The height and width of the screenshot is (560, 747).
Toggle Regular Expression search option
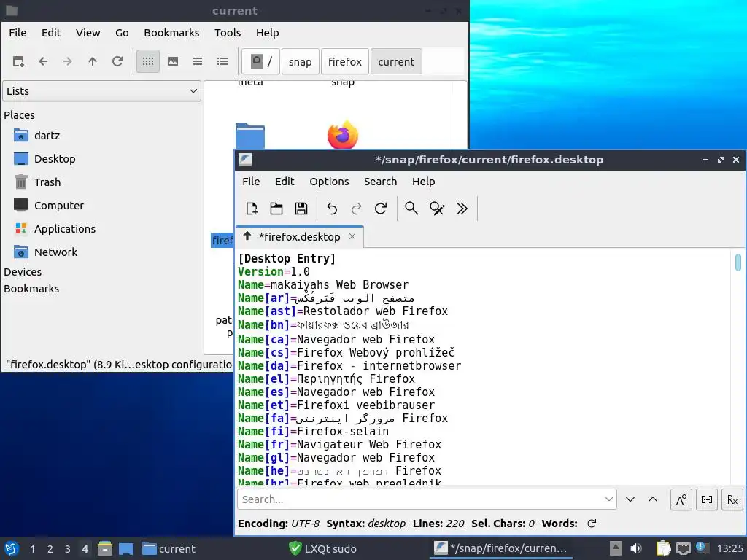(x=732, y=499)
